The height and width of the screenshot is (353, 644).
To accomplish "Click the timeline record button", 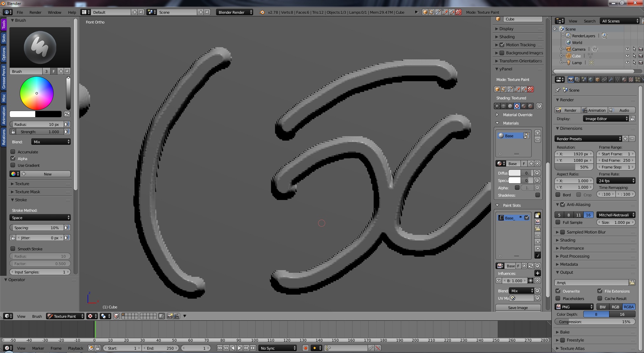I will tap(305, 348).
